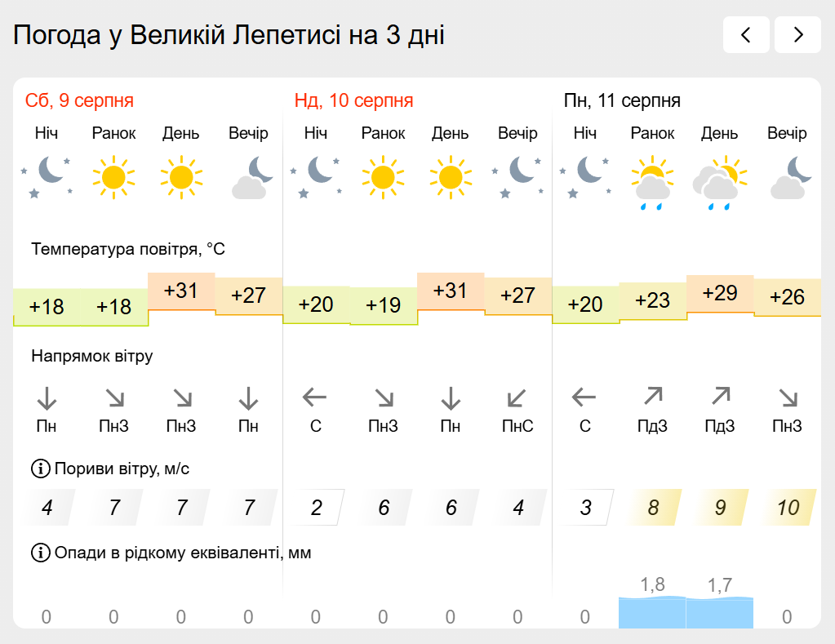Open the Сб, 9 серпня date heading

click(79, 100)
